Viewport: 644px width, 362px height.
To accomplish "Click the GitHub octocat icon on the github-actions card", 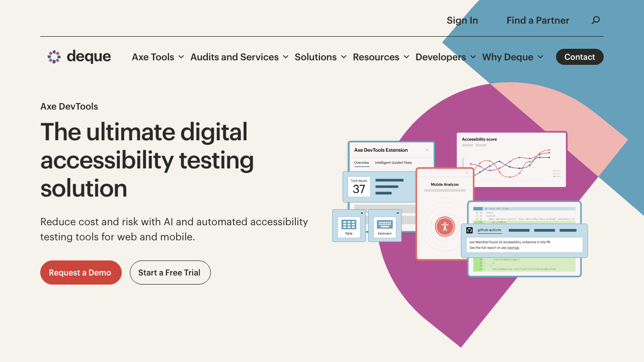I will pos(470,230).
